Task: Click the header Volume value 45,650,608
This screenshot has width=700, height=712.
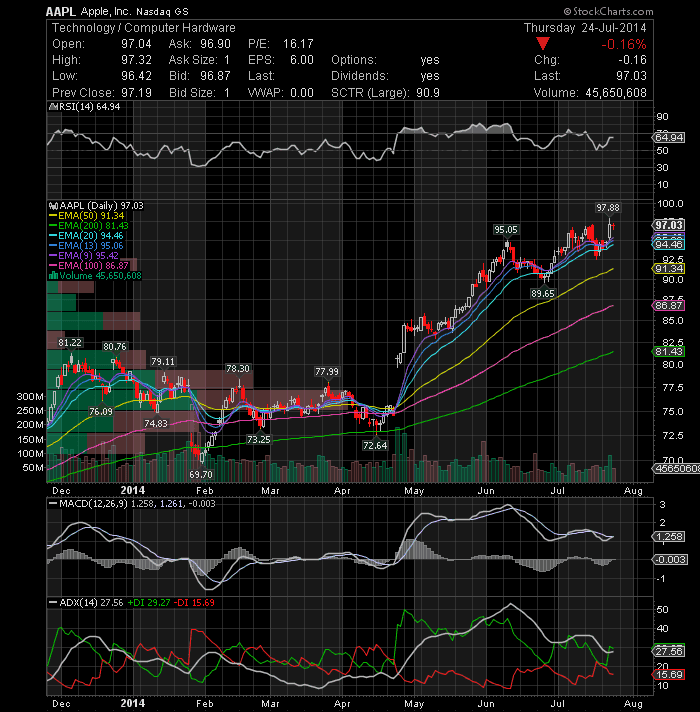Action: click(x=616, y=93)
